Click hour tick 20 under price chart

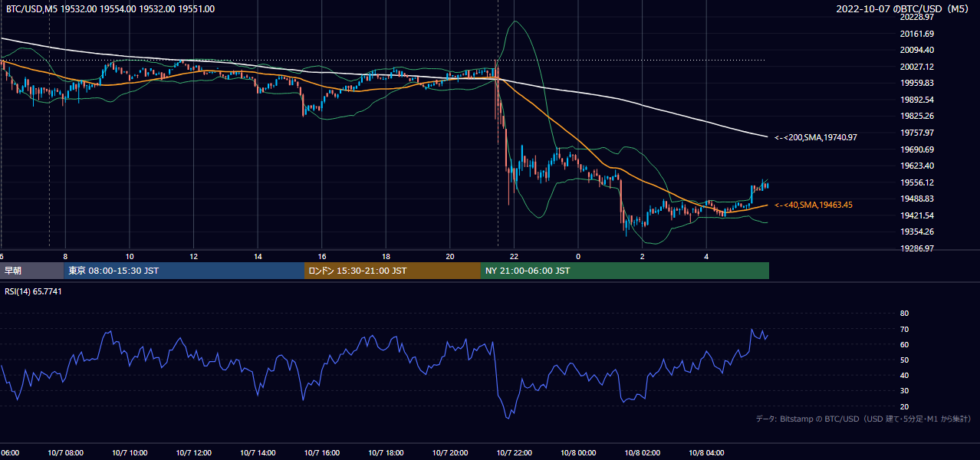(x=450, y=257)
